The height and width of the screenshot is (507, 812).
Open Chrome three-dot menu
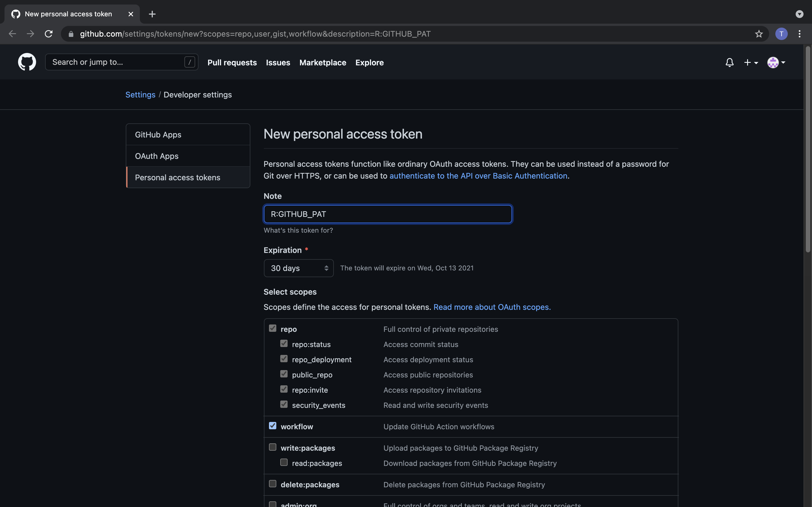[799, 34]
